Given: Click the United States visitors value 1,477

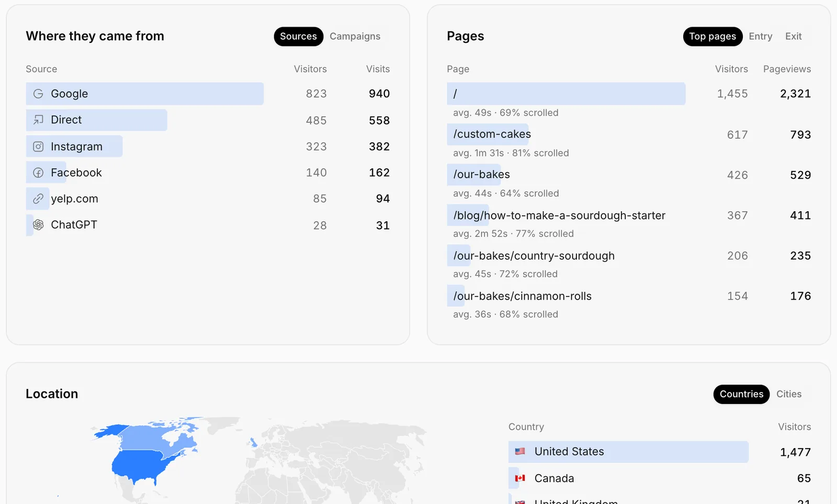Looking at the screenshot, I should [x=795, y=452].
